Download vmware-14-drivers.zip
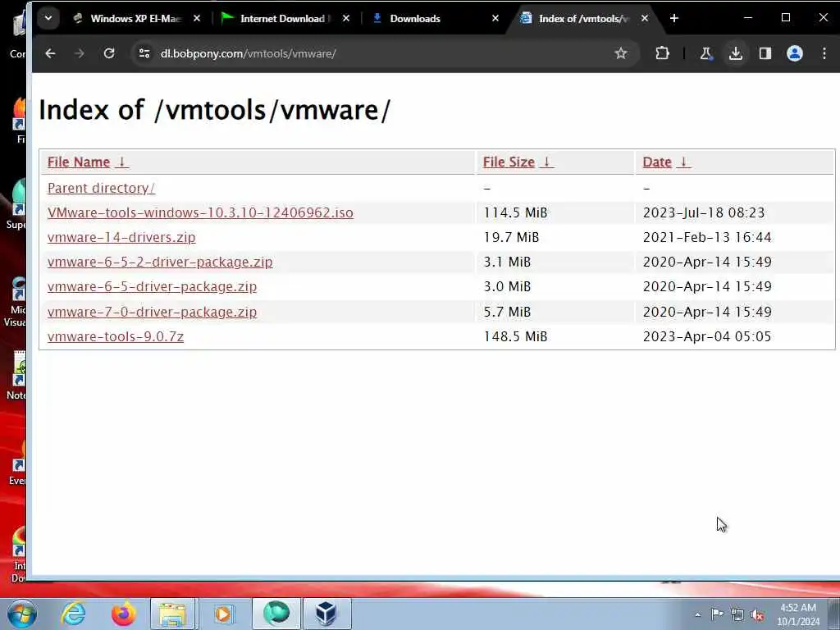Screen dimensions: 840x630 [121, 237]
